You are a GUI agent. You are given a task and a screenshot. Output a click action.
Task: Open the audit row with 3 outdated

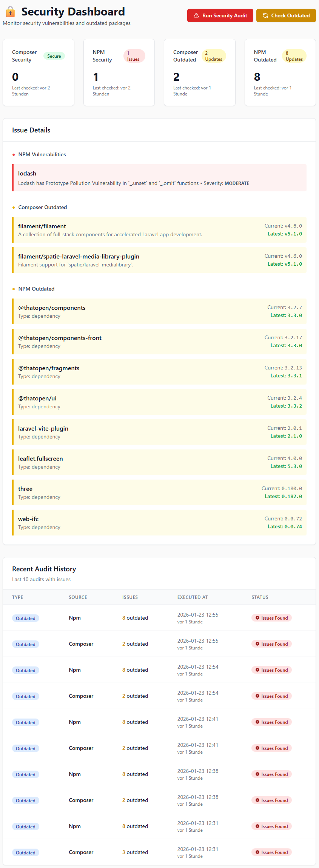tap(159, 852)
